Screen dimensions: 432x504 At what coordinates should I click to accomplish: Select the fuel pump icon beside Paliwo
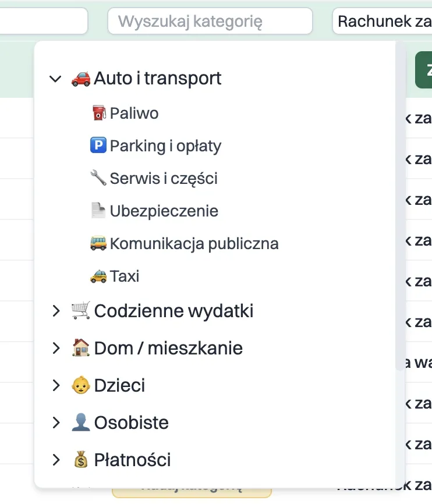[x=100, y=113]
